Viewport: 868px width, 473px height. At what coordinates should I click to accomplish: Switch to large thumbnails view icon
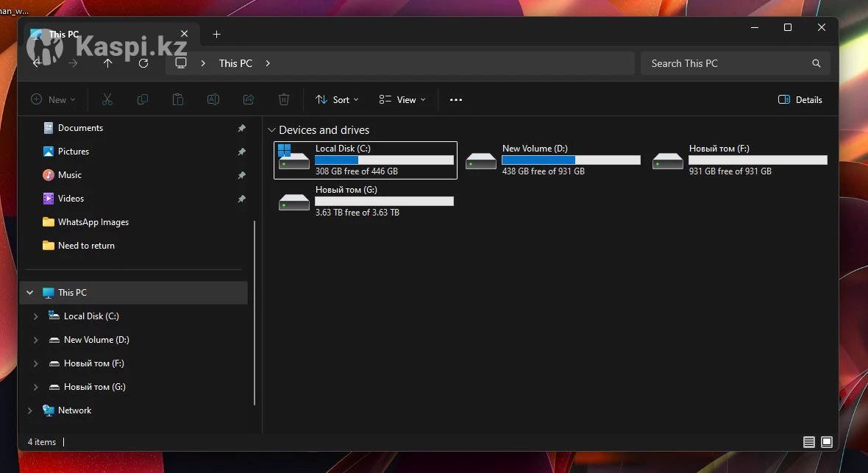(x=827, y=442)
